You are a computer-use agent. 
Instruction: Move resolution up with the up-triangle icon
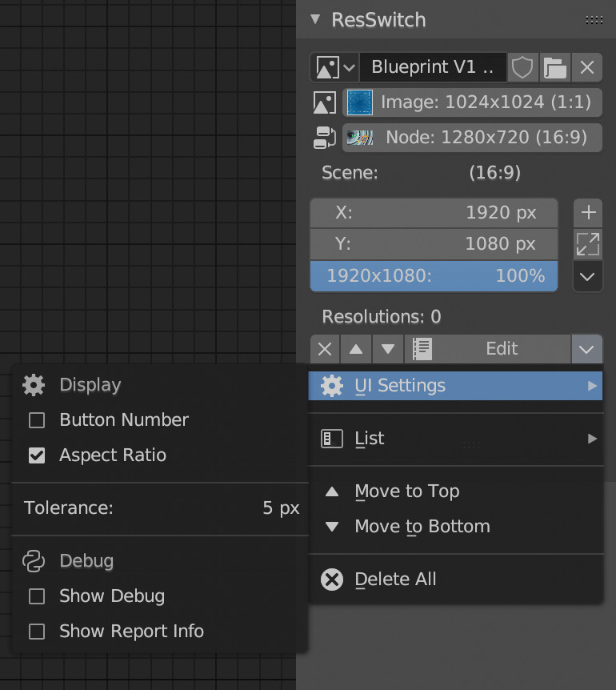pos(356,349)
